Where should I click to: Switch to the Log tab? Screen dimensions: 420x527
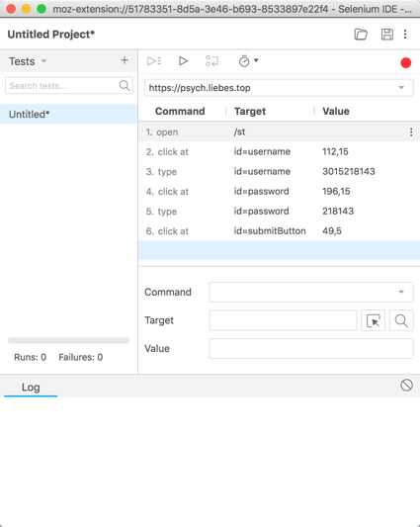click(31, 388)
